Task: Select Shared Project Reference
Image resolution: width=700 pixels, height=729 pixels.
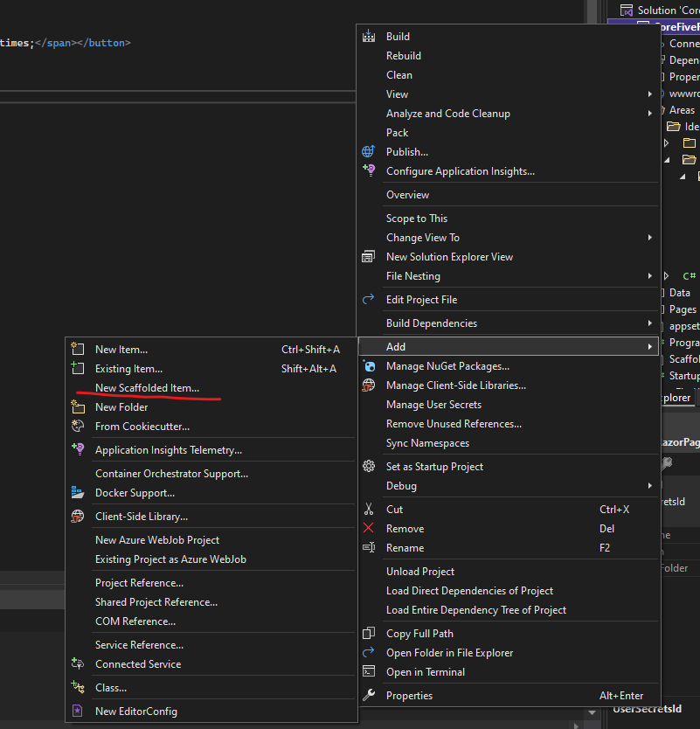Action: pos(156,602)
